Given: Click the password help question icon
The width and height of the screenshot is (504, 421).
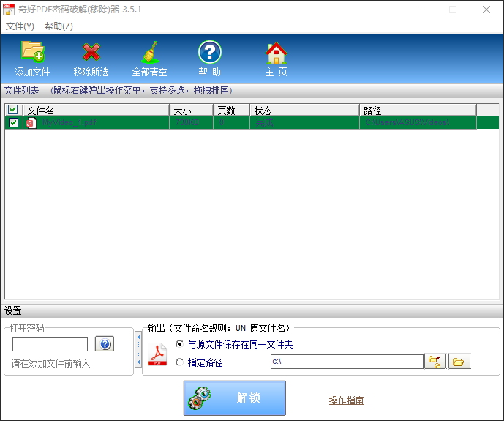Looking at the screenshot, I should (105, 344).
